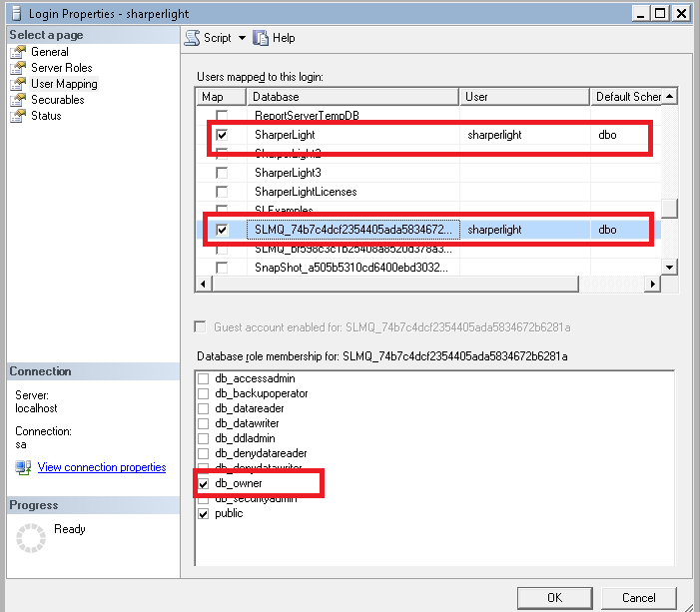Click the vertical scrollbar thumb of database list
700x612 pixels.
(x=670, y=209)
